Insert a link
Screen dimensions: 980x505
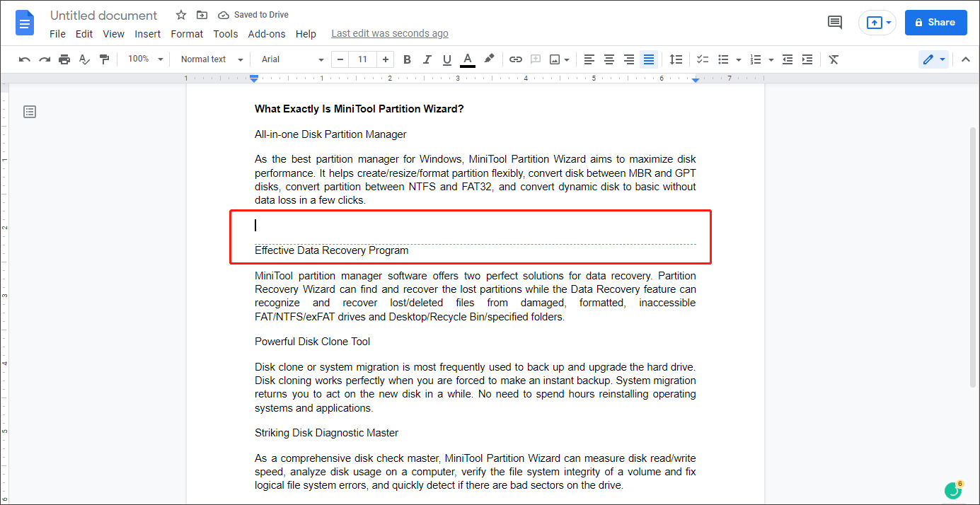click(516, 59)
